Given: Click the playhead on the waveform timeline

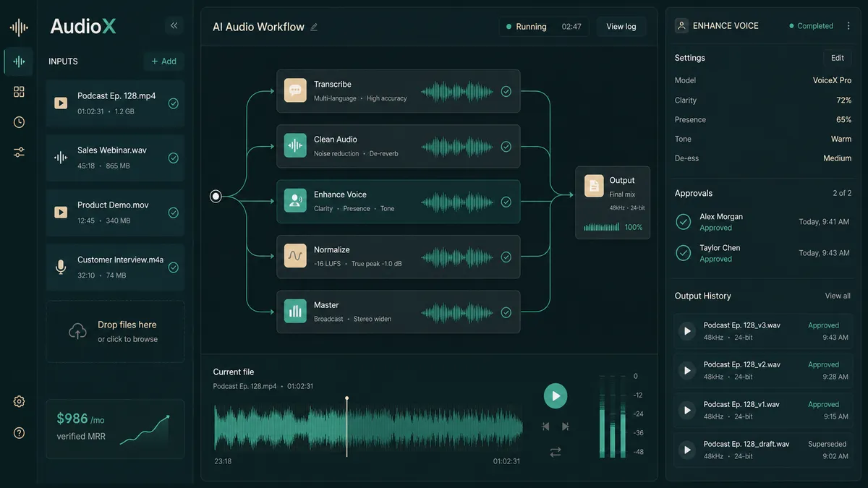Looking at the screenshot, I should click(x=346, y=427).
